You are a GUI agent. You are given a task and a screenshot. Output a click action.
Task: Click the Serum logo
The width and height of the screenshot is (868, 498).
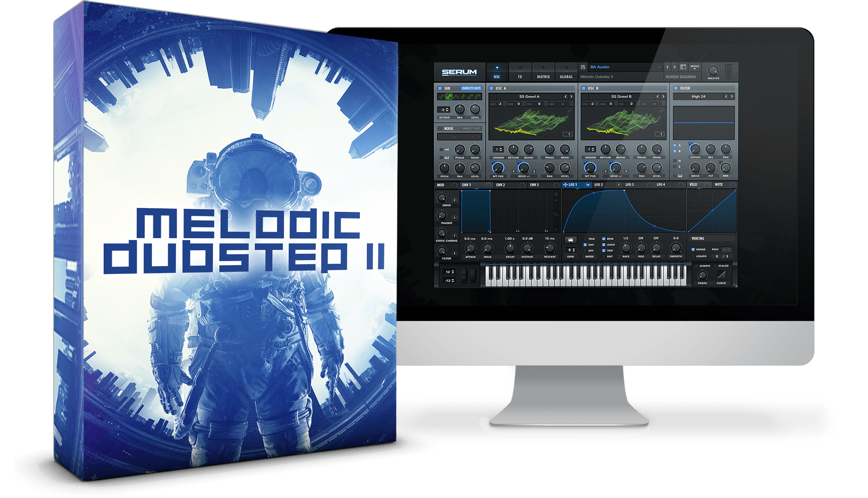tap(459, 72)
